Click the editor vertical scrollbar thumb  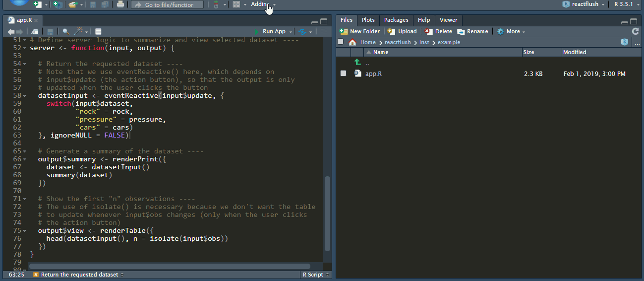pyautogui.click(x=327, y=213)
